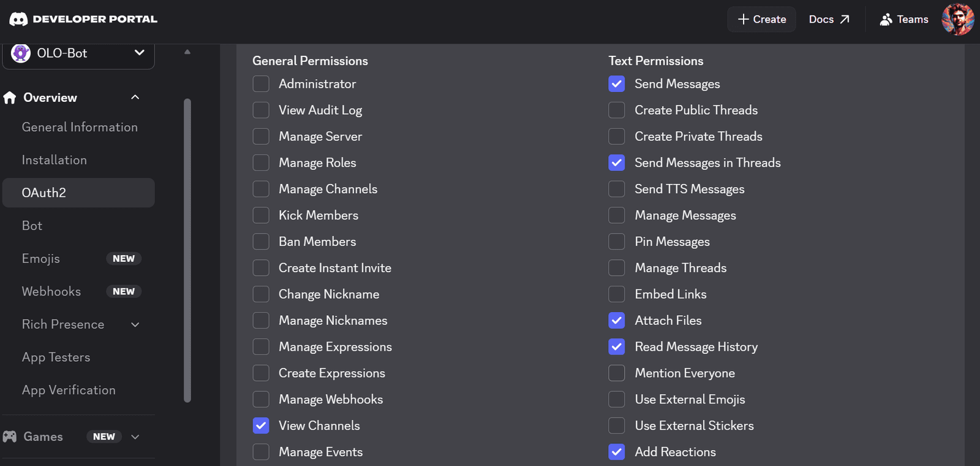Screen dimensions: 980x466
Task: Click the Teams people icon
Action: tap(886, 20)
